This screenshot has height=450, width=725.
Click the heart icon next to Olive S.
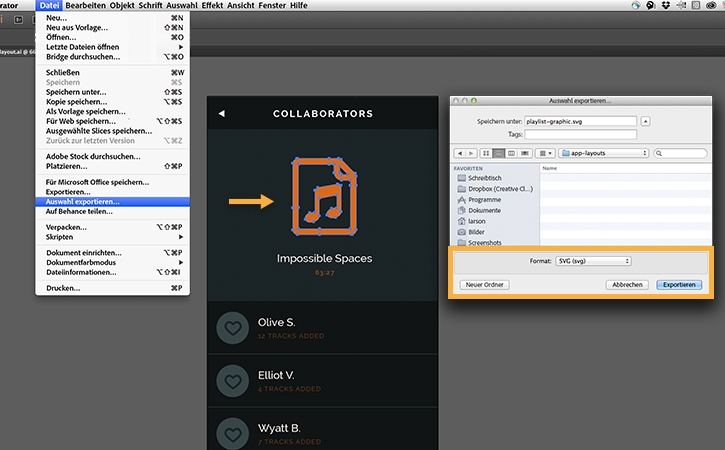pyautogui.click(x=233, y=328)
